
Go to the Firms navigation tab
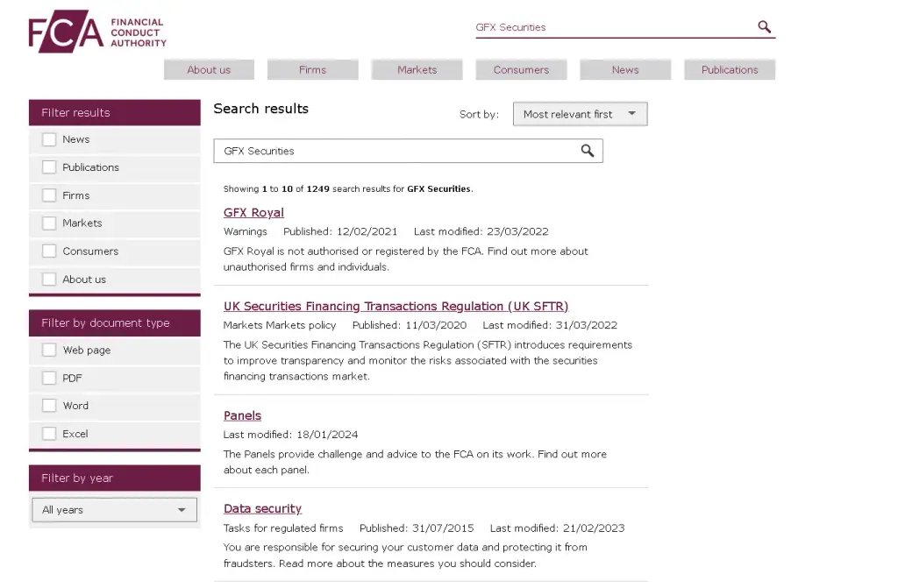coord(313,70)
